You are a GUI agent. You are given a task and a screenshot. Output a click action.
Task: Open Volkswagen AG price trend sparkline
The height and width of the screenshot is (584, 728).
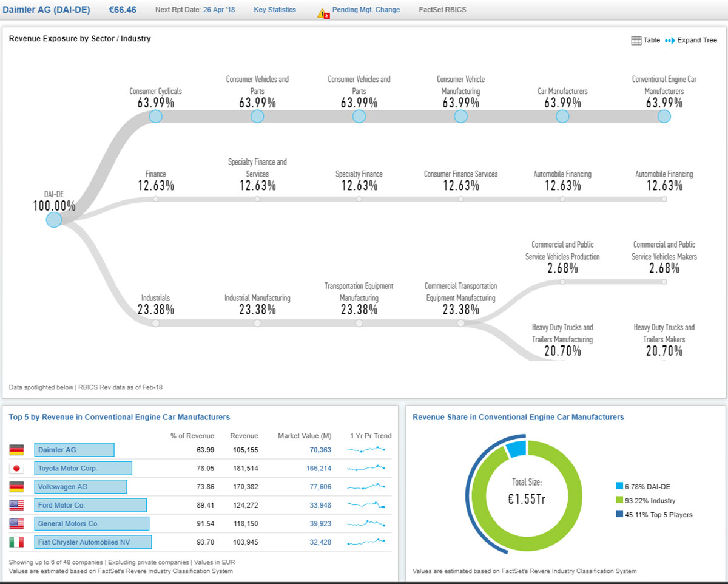pyautogui.click(x=366, y=487)
